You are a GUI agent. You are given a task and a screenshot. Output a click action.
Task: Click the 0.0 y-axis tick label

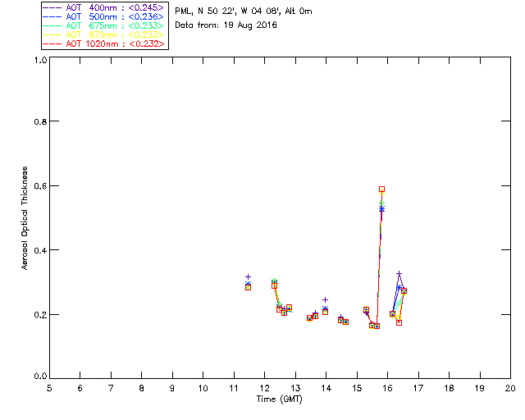(40, 377)
